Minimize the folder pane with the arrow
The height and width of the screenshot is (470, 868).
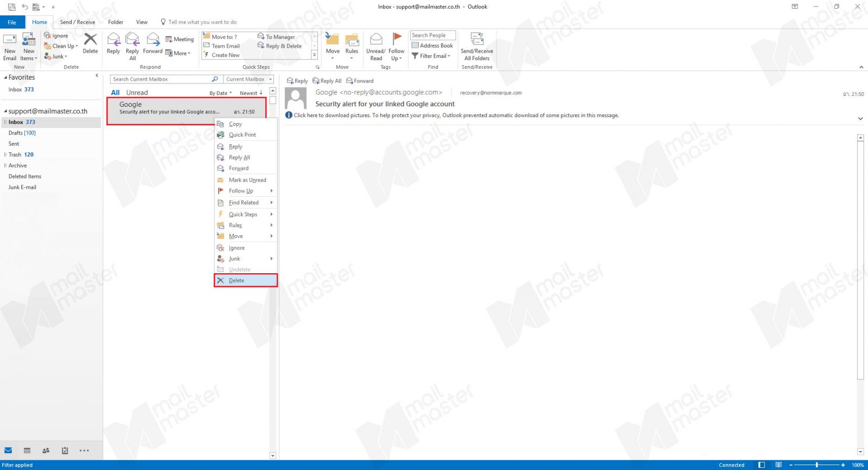pos(97,76)
